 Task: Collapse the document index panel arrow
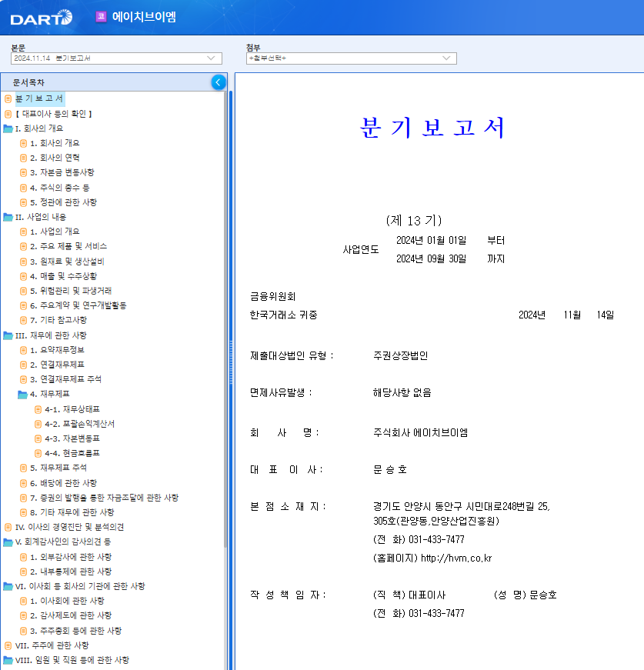[x=219, y=82]
